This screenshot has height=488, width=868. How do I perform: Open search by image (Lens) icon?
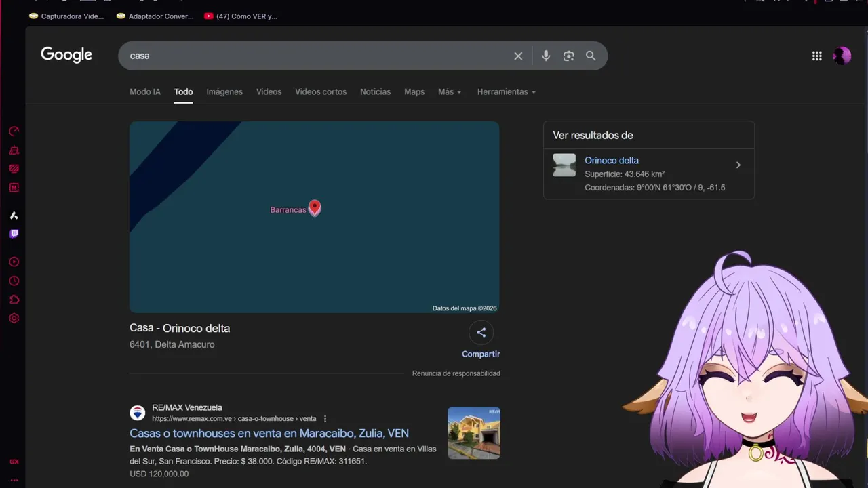tap(568, 56)
